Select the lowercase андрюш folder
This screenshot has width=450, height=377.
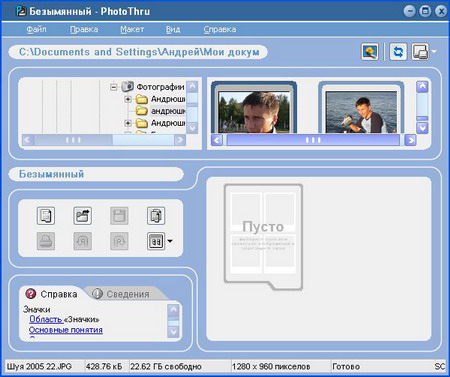168,111
